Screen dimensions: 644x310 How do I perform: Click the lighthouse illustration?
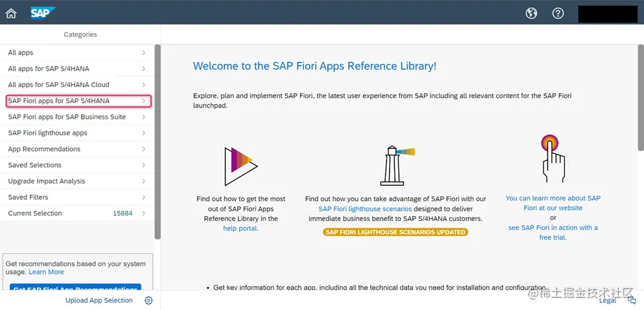click(x=397, y=166)
